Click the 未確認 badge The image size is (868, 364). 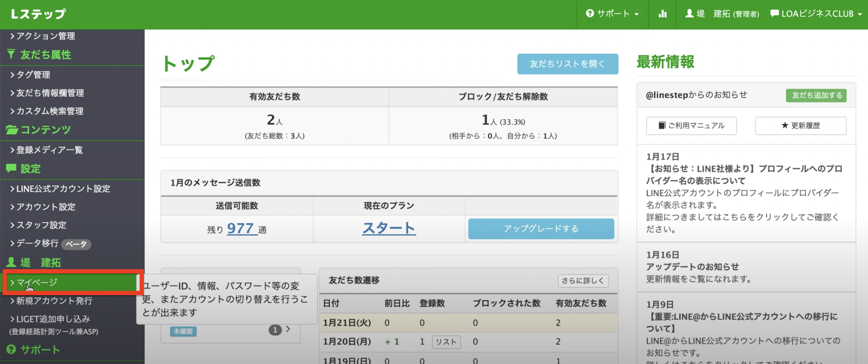point(183,331)
